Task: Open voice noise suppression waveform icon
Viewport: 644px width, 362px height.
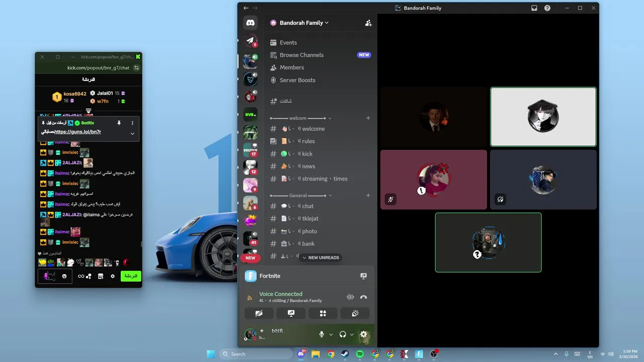Action: coord(350,297)
